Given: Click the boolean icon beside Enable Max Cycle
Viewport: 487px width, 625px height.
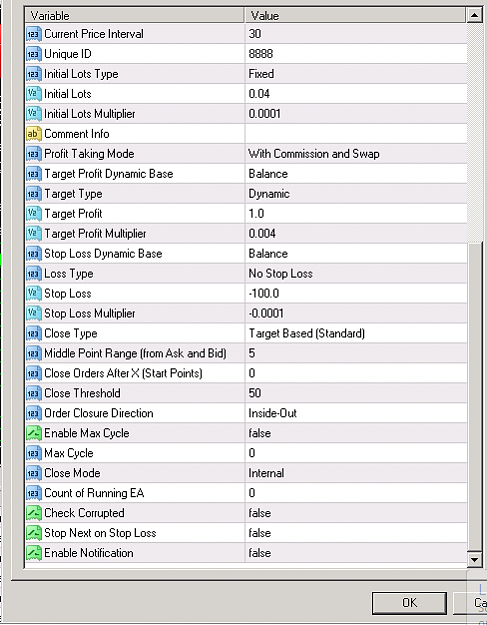Looking at the screenshot, I should [x=34, y=433].
